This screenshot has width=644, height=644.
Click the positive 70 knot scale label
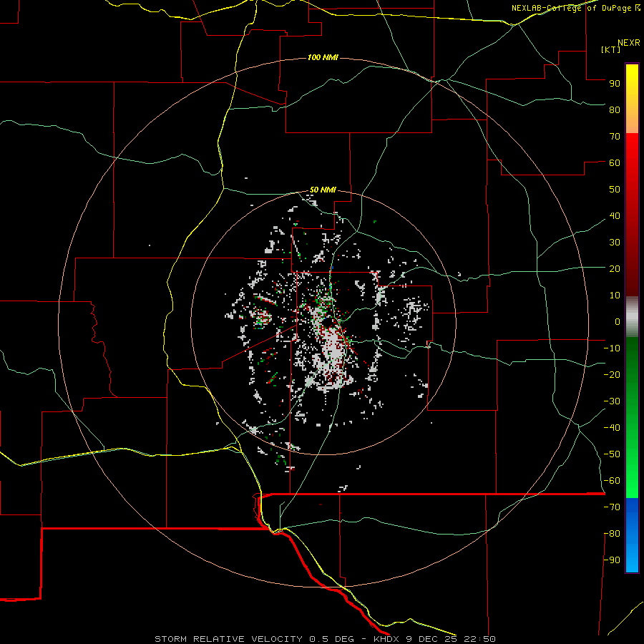point(615,137)
